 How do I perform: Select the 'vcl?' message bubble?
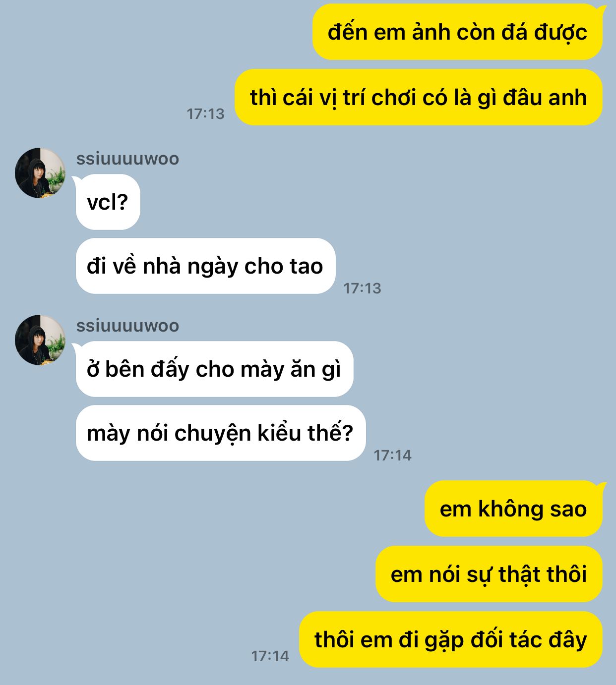[108, 202]
